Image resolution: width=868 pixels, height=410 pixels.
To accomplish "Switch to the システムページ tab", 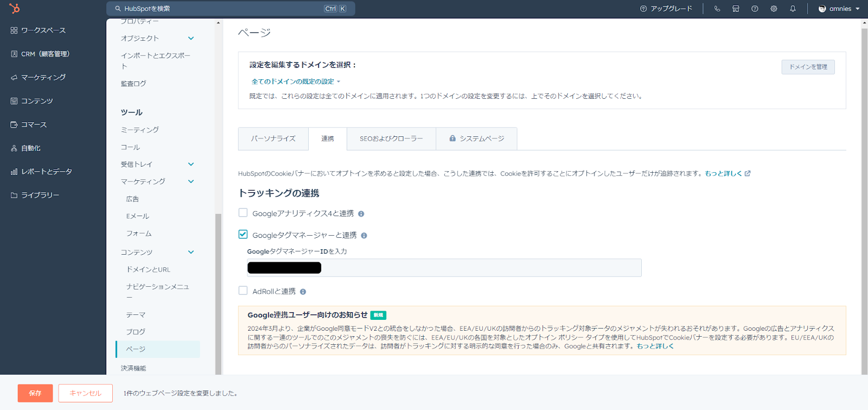I will click(476, 138).
